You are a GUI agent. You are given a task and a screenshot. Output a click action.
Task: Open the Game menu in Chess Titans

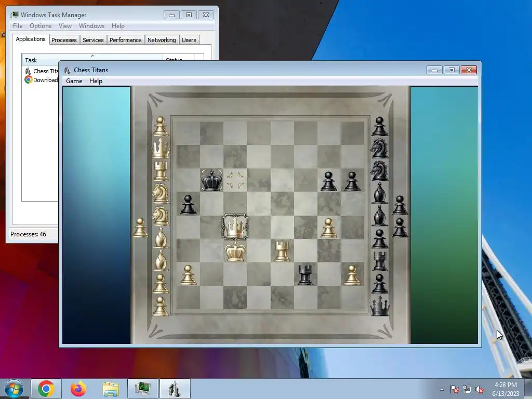tap(74, 81)
